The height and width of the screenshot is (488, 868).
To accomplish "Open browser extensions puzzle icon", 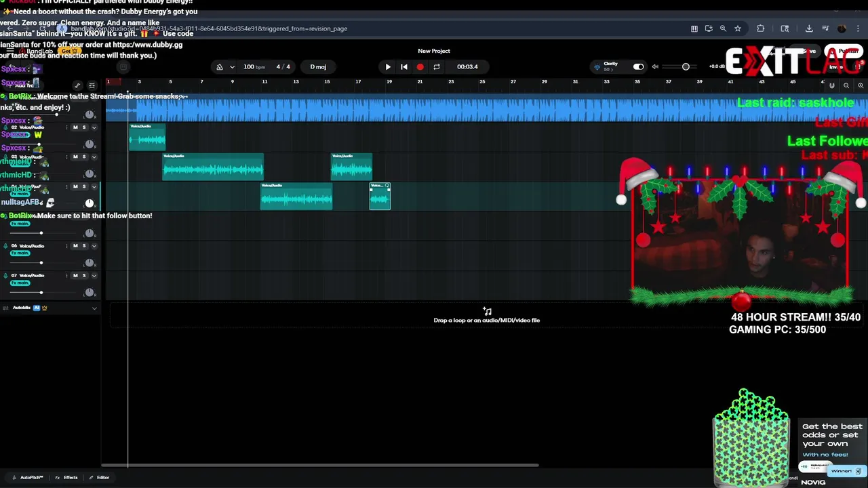I will (x=760, y=28).
